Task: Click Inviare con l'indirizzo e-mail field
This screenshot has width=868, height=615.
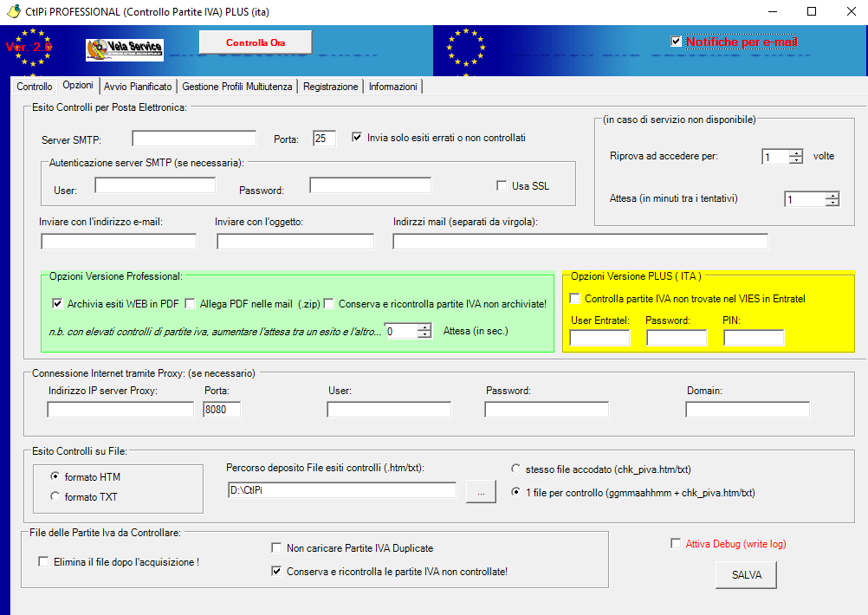Action: 119,242
